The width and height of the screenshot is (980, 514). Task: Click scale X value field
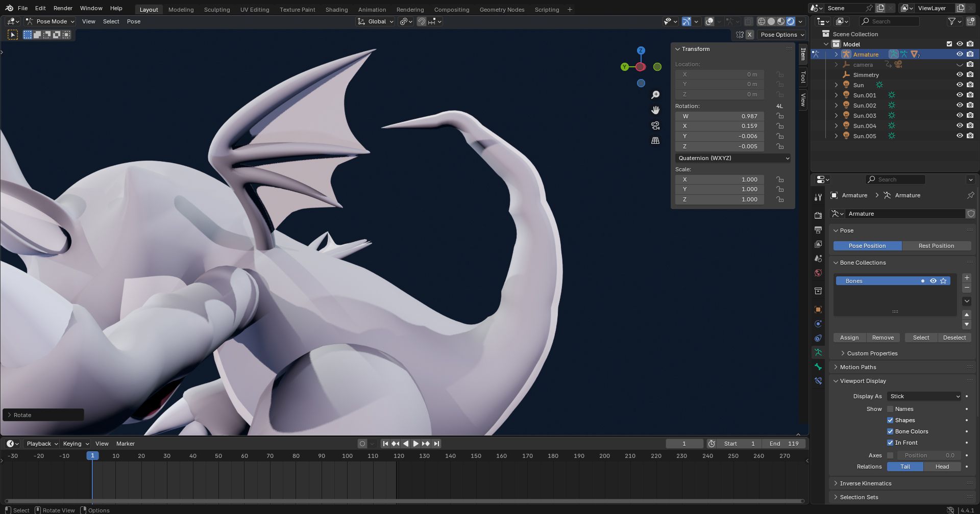[720, 179]
